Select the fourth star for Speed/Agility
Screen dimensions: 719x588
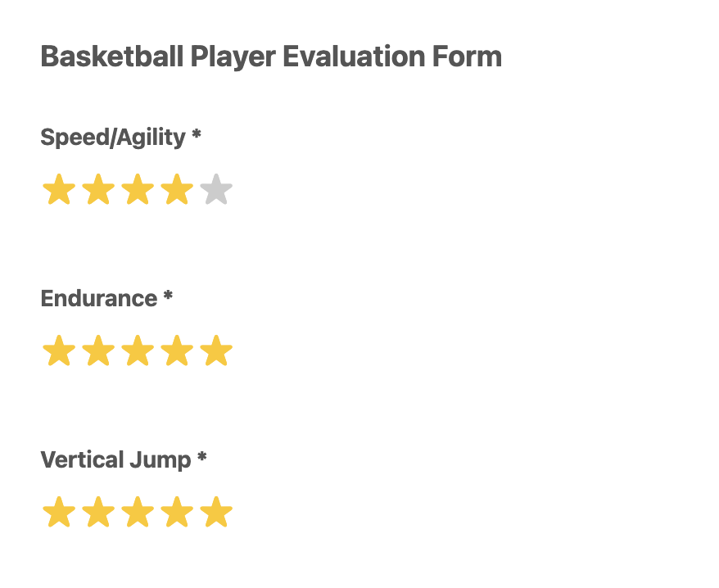177,188
